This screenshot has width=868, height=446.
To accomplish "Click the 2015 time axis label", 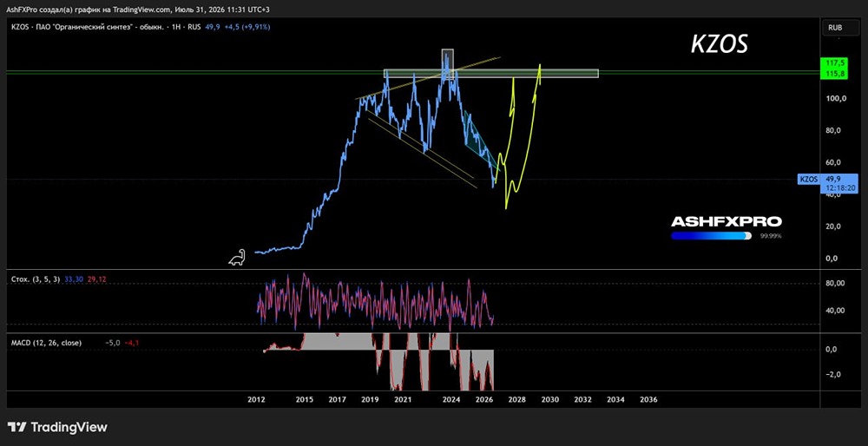I will [x=305, y=399].
